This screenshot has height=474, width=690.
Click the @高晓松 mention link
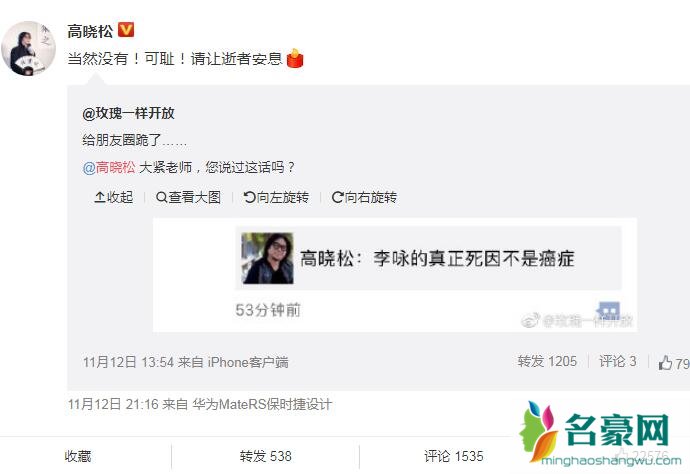click(x=109, y=167)
